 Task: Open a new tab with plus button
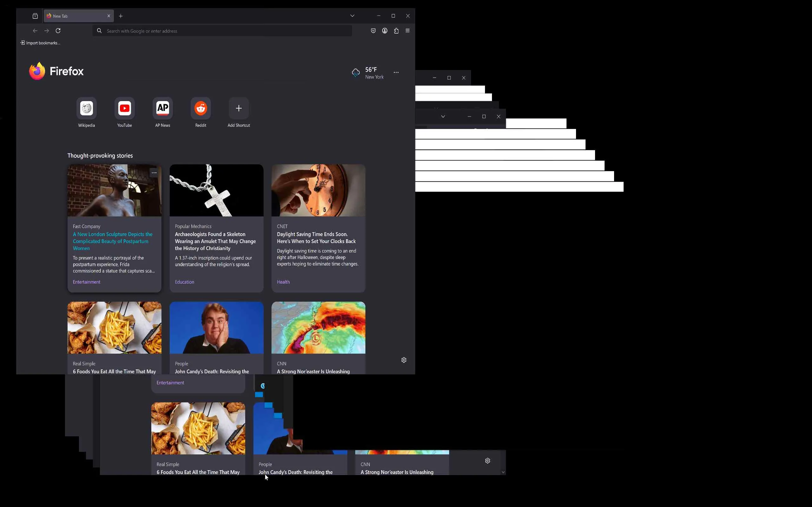(121, 16)
